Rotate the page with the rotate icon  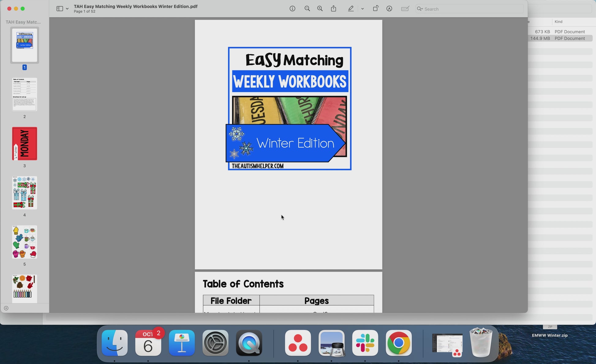(x=375, y=9)
